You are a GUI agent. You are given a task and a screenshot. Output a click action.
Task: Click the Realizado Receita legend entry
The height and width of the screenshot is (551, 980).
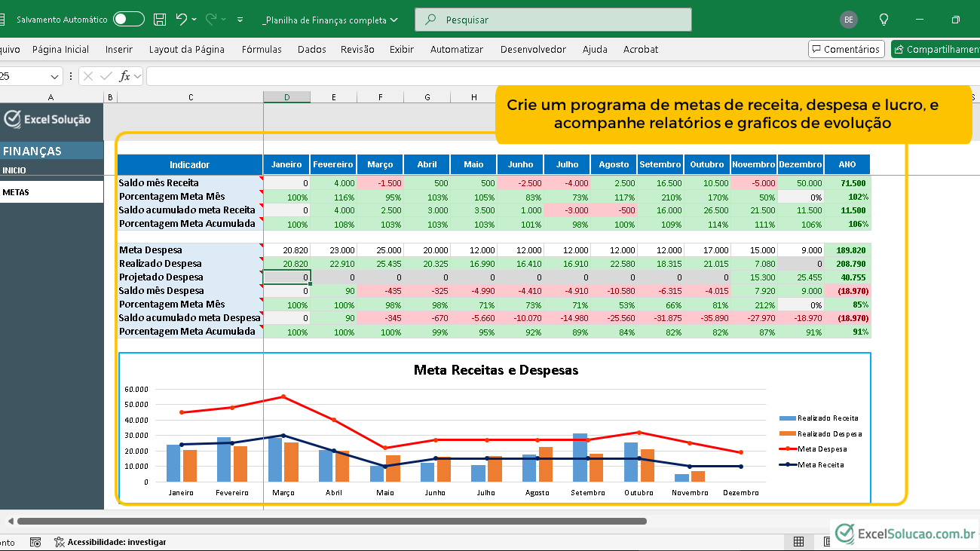[819, 418]
